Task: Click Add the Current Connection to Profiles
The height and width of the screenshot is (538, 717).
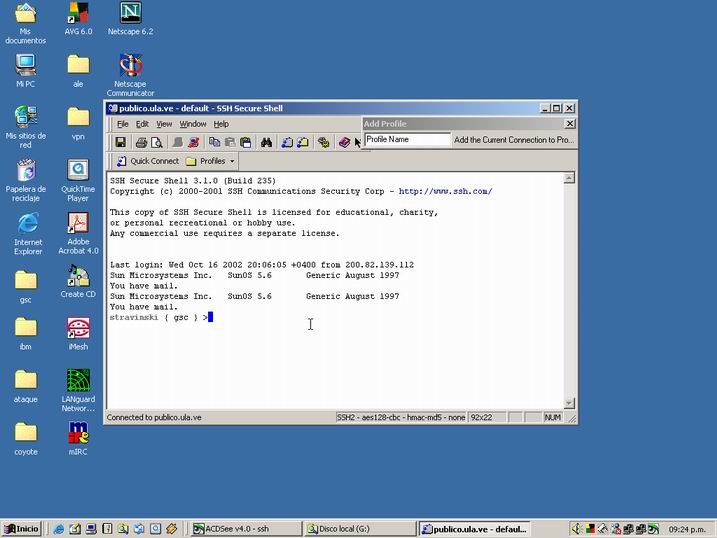Action: pyautogui.click(x=514, y=140)
